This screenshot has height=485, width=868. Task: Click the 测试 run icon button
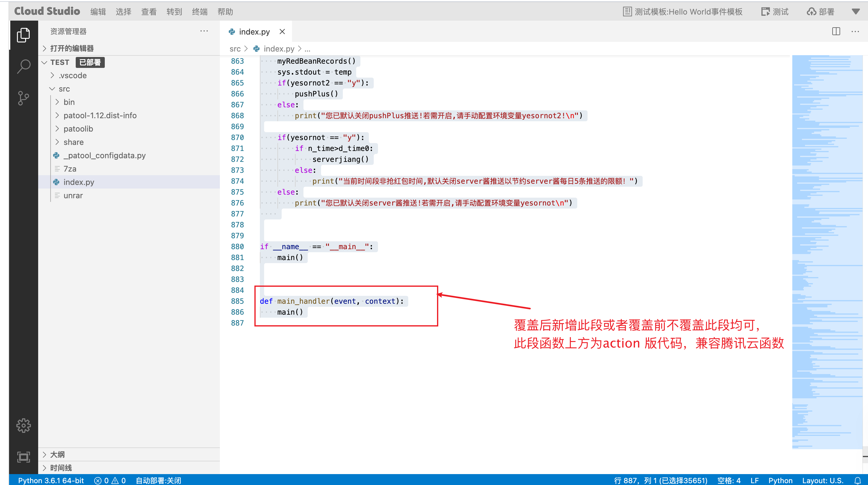click(774, 12)
